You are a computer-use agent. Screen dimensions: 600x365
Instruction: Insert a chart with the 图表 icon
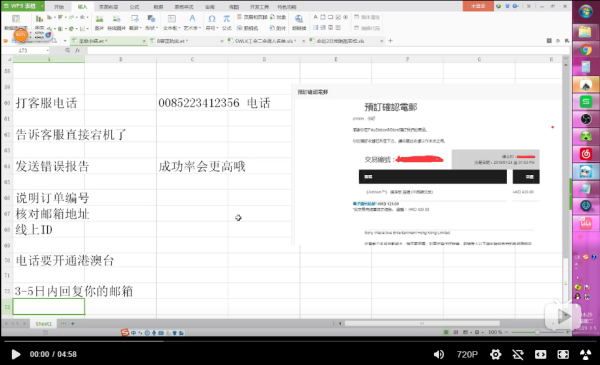(39, 22)
